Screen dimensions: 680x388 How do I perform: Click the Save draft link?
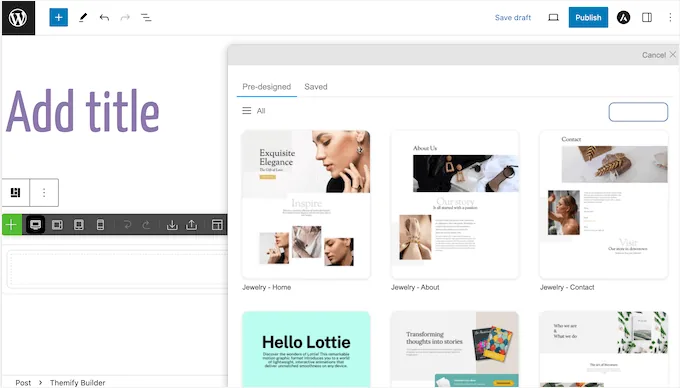click(x=513, y=17)
